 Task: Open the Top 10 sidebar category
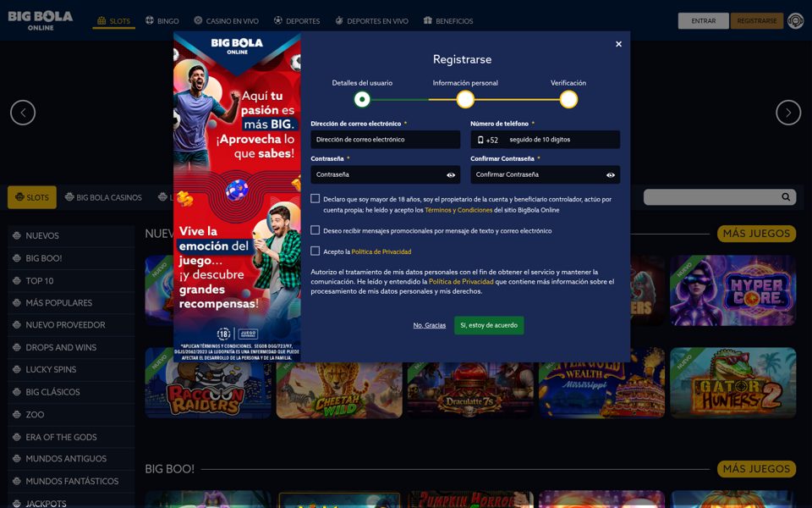[x=71, y=280]
